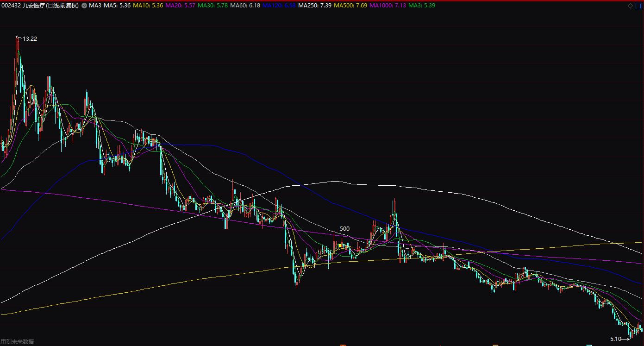The height and width of the screenshot is (346, 644).
Task: Toggle the blue side panel icon
Action: tap(638, 6)
